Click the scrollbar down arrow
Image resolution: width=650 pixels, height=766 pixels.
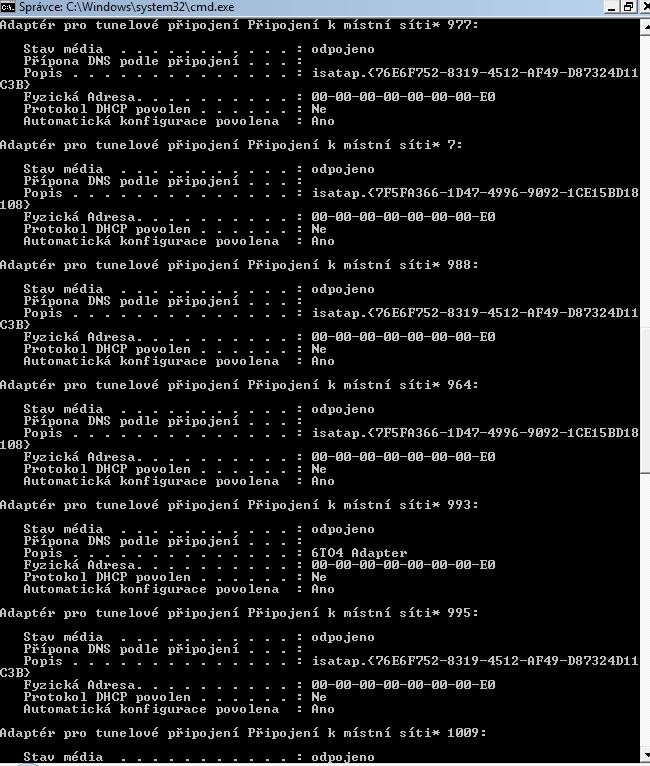(x=645, y=755)
